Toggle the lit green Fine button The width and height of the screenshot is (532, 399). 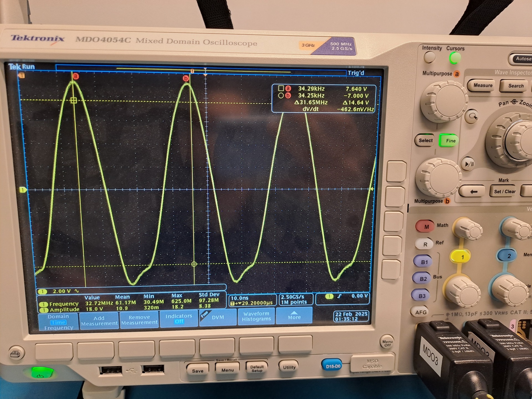click(448, 140)
